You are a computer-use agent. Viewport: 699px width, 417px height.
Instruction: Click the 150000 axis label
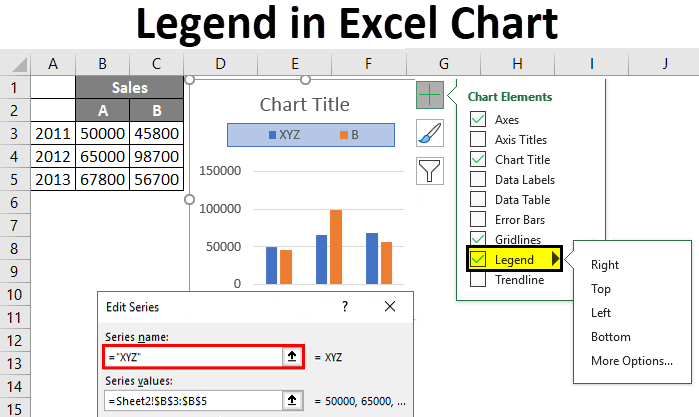tap(220, 171)
